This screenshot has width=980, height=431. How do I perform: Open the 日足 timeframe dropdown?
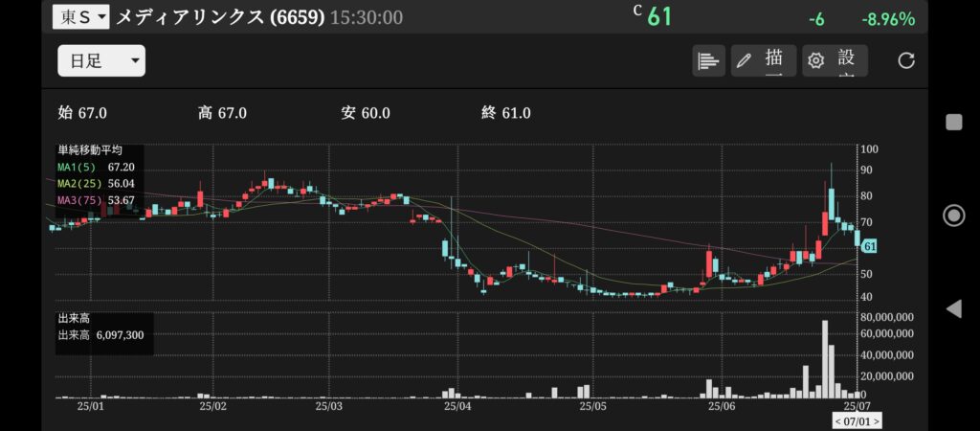[101, 60]
